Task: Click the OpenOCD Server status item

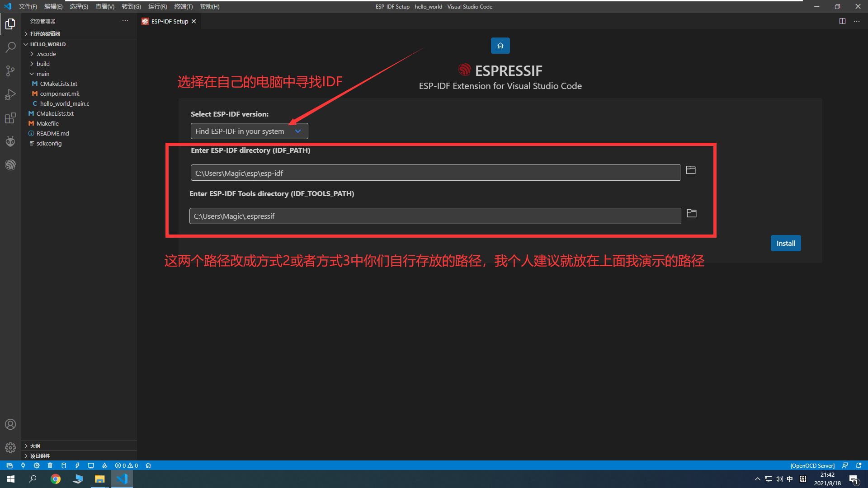Action: 812,465
